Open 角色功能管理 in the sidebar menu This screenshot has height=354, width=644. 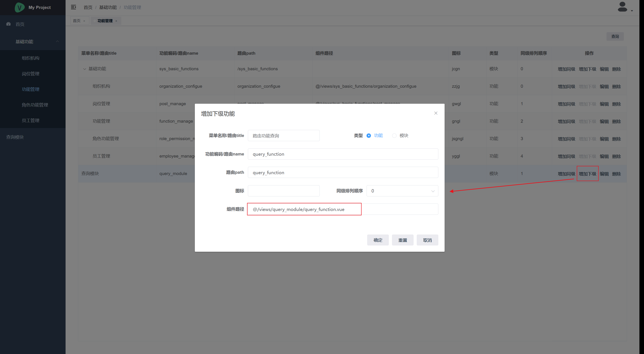(35, 105)
